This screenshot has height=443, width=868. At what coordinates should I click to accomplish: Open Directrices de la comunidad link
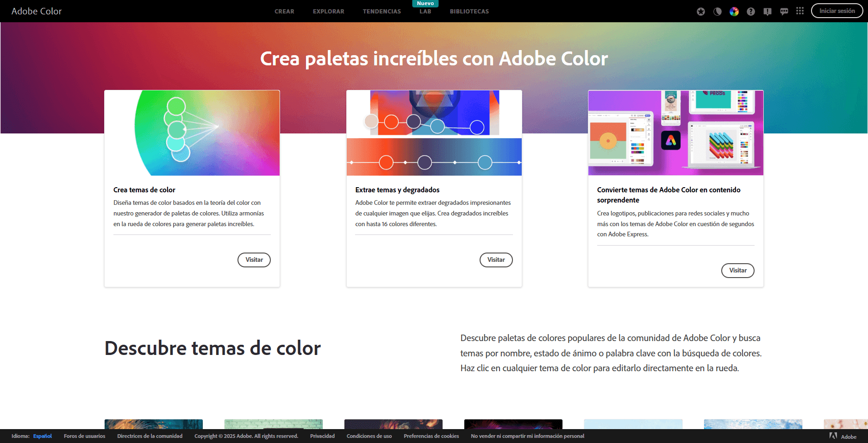click(x=150, y=436)
